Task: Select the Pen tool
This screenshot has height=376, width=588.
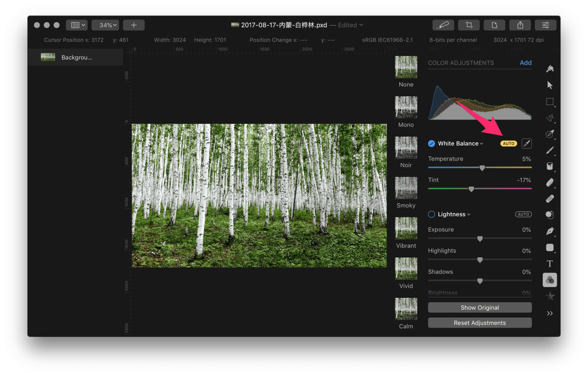Action: pyautogui.click(x=550, y=231)
